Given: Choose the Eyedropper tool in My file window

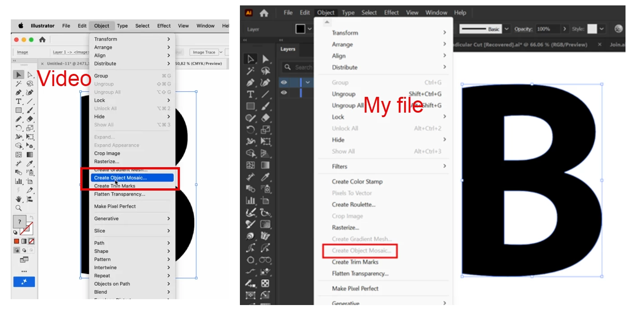Looking at the screenshot, I should pyautogui.click(x=265, y=177).
